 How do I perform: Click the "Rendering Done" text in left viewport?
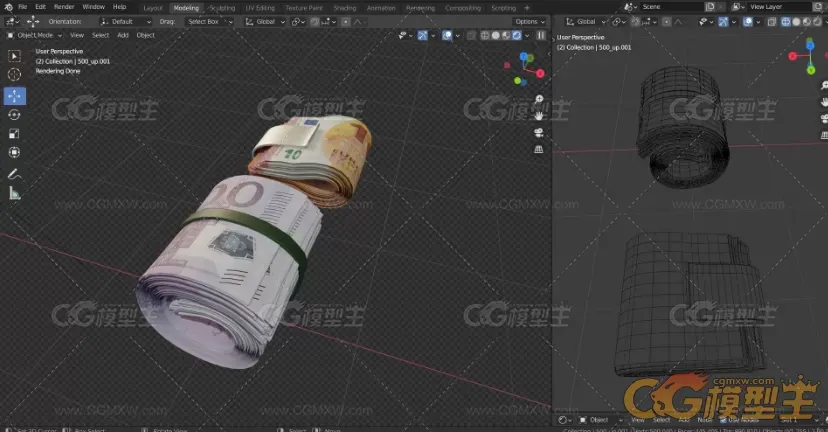58,71
